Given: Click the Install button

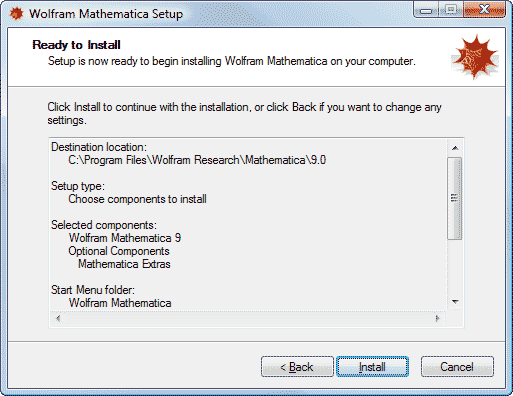Looking at the screenshot, I should click(x=372, y=367).
